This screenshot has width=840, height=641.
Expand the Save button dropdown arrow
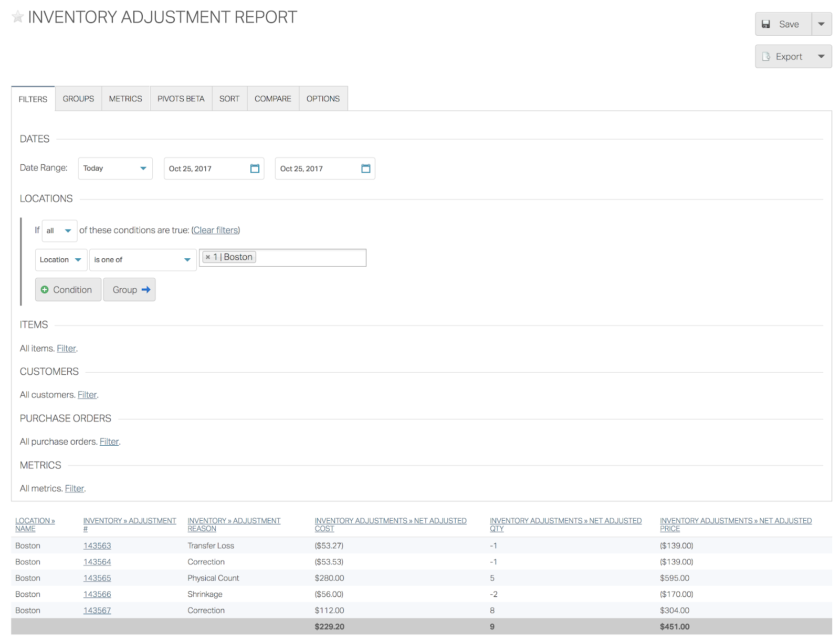[x=822, y=24]
